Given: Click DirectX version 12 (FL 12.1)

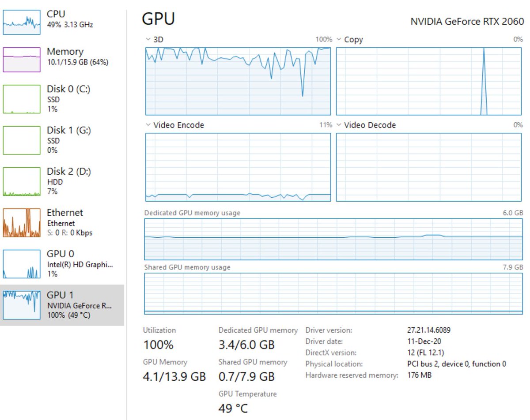Looking at the screenshot, I should (426, 353).
